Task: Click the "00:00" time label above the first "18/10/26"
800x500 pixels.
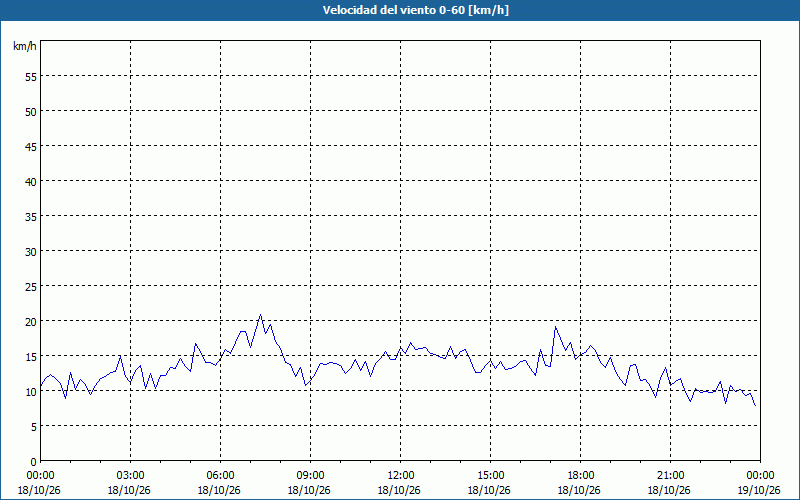Action: pos(40,476)
